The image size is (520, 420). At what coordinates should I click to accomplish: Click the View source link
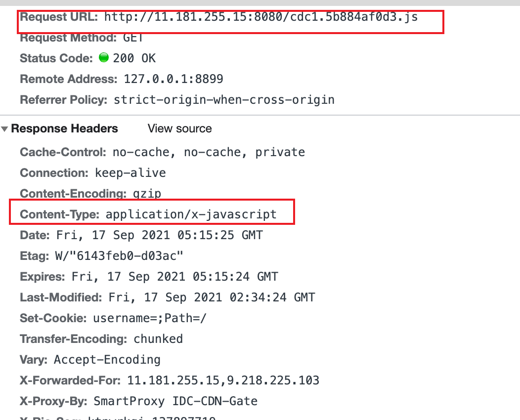click(x=180, y=128)
